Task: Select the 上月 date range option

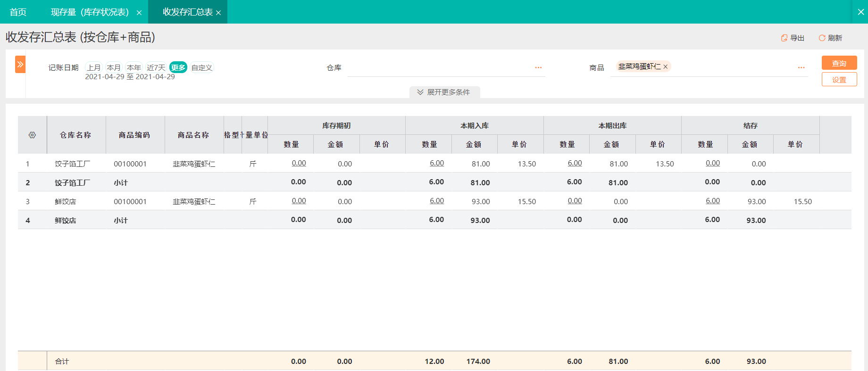Action: point(94,67)
